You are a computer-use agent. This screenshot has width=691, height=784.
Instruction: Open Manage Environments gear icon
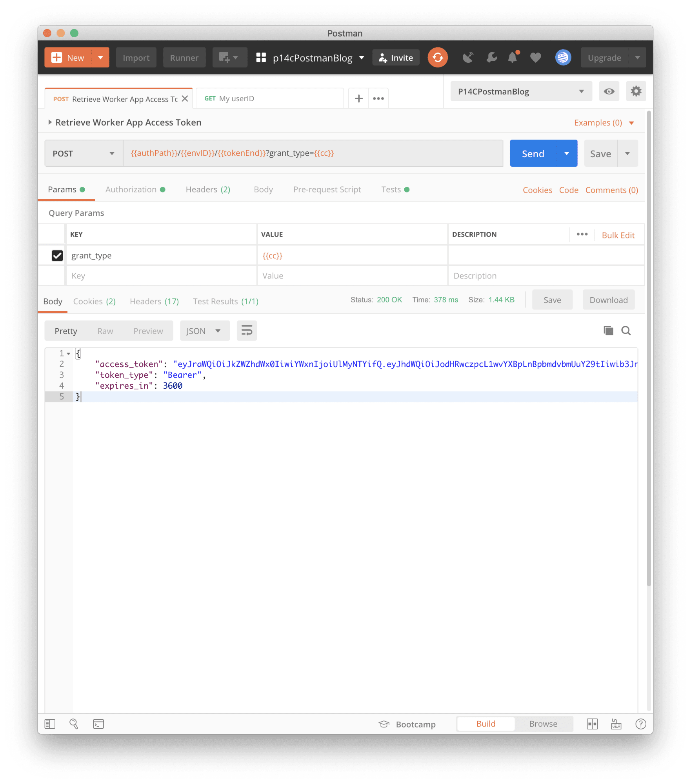coord(636,91)
